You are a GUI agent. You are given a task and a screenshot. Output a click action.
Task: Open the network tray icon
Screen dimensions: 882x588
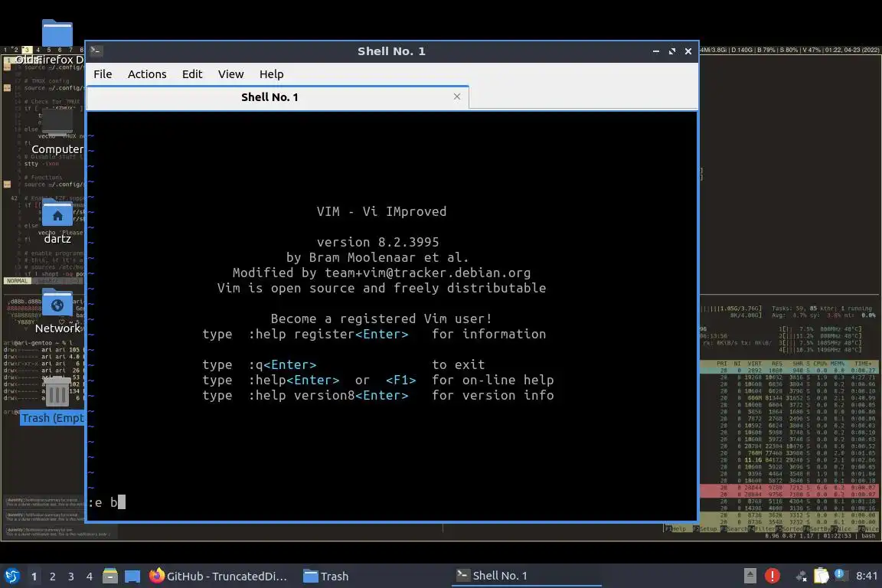coord(801,576)
